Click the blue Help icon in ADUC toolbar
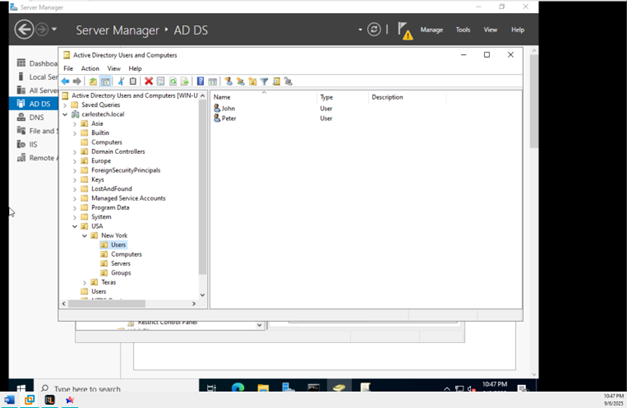The image size is (627, 408). tap(200, 82)
